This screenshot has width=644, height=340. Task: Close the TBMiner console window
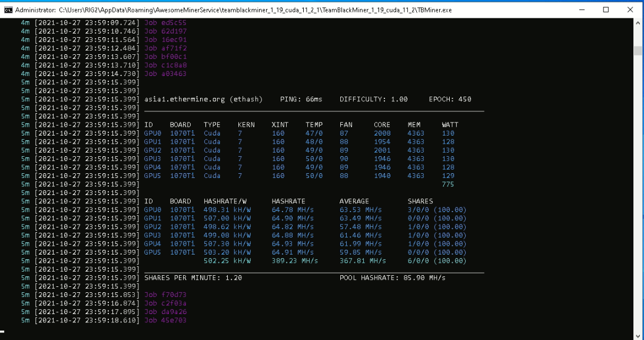(x=630, y=10)
